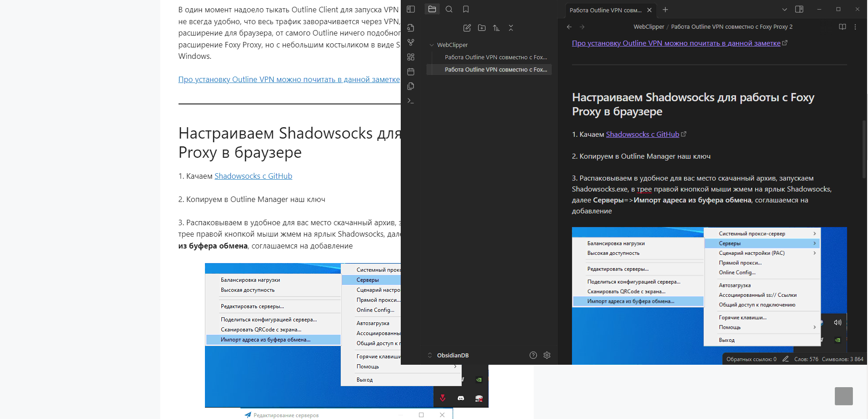Click the note title in Obsidian breadcrumb
868x419 pixels.
click(731, 27)
